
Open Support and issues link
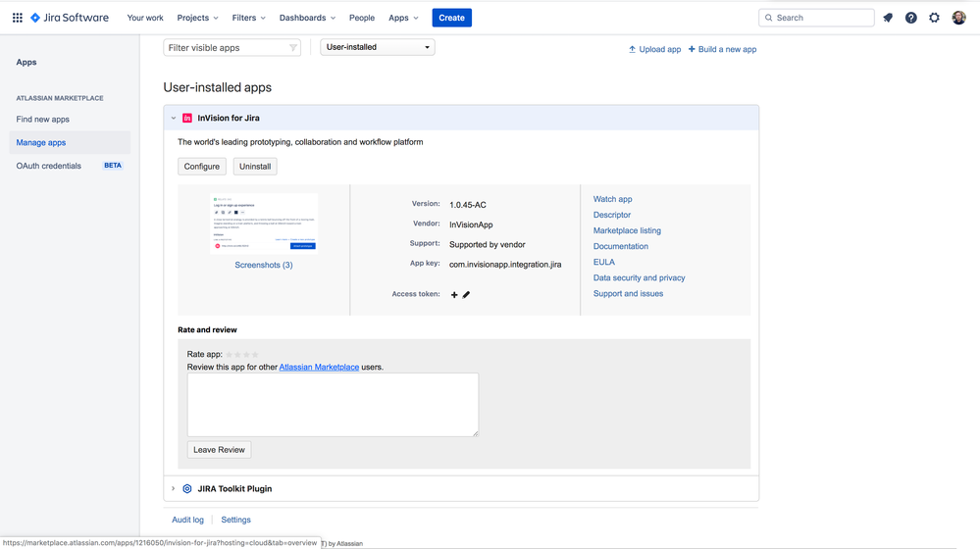[x=628, y=293]
